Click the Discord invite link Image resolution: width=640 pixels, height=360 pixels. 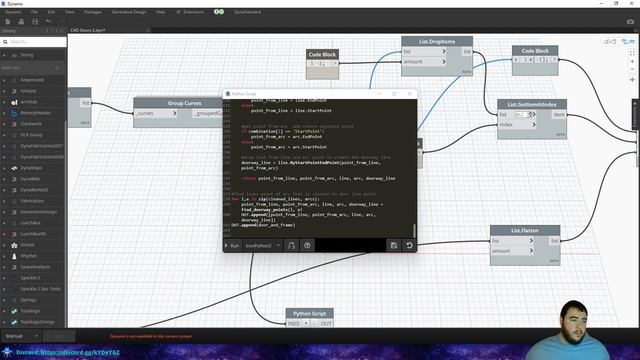point(68,352)
